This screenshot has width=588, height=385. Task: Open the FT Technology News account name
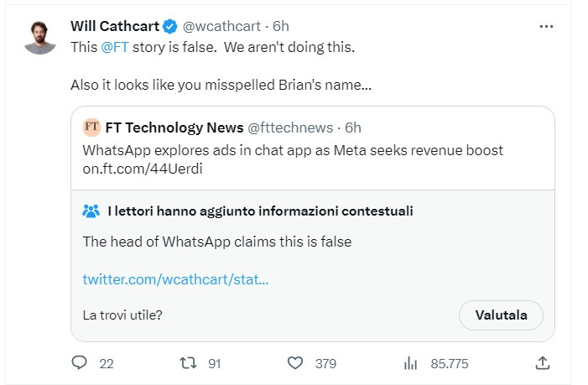[x=174, y=127]
